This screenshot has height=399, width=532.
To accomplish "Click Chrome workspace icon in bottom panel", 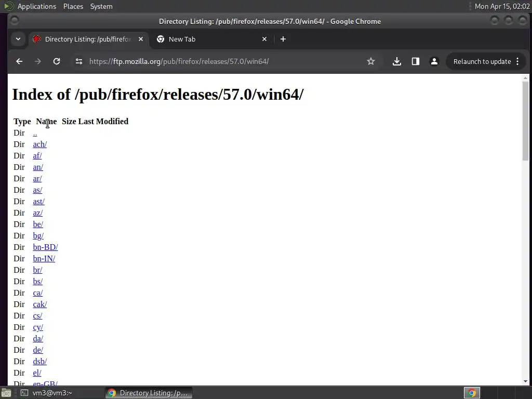I will click(472, 393).
